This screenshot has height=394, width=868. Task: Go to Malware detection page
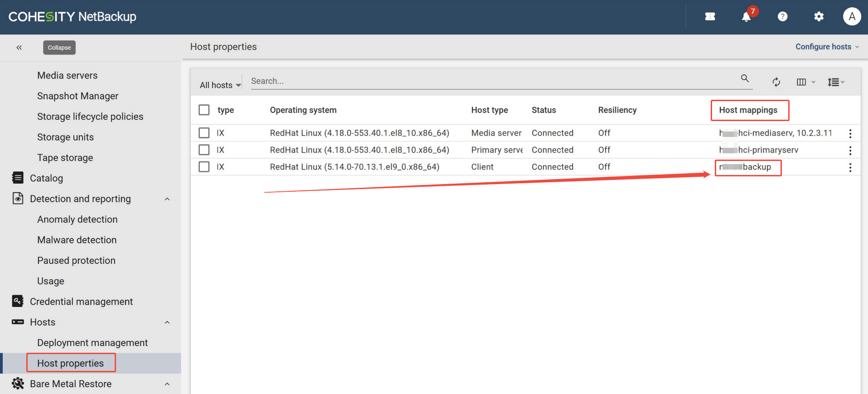77,240
